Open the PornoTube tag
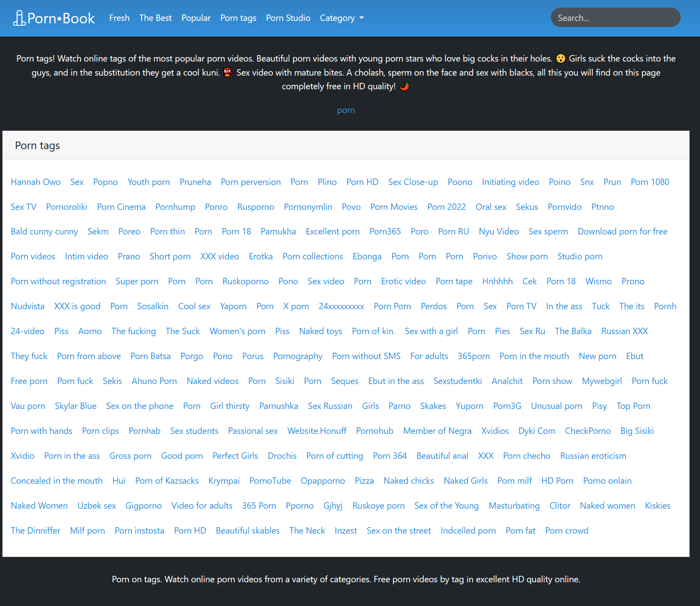Screen dimensions: 700x606 point(270,481)
